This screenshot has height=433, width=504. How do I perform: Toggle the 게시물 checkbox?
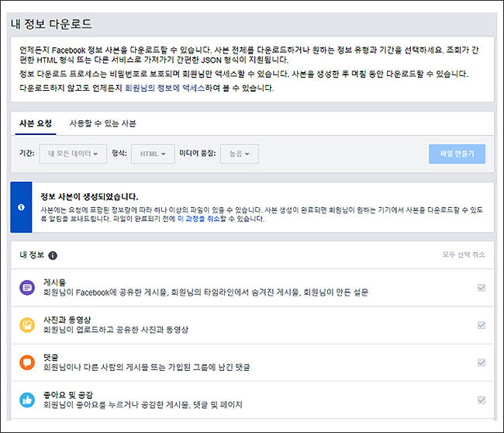click(x=482, y=288)
